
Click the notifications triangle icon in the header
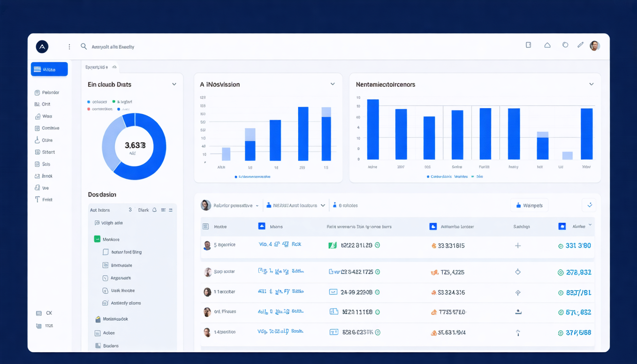pyautogui.click(x=547, y=45)
